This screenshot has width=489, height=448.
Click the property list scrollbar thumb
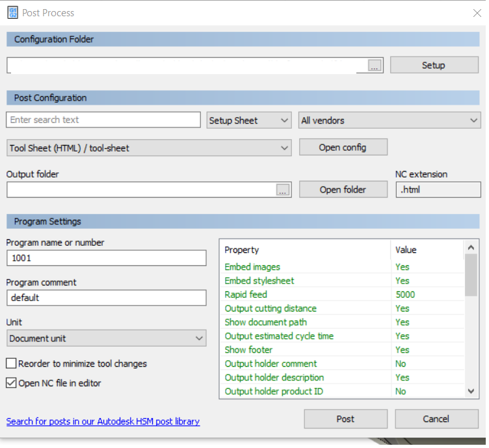(471, 274)
